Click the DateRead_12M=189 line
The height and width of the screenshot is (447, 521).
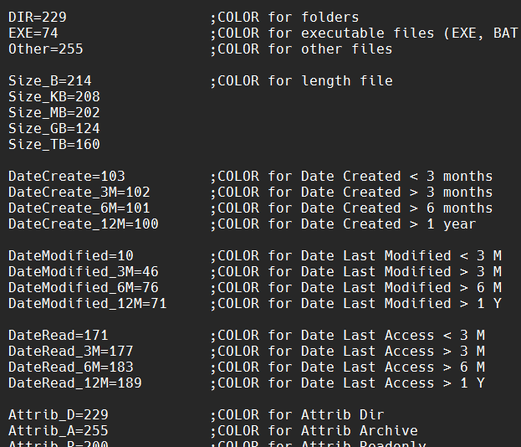point(75,383)
